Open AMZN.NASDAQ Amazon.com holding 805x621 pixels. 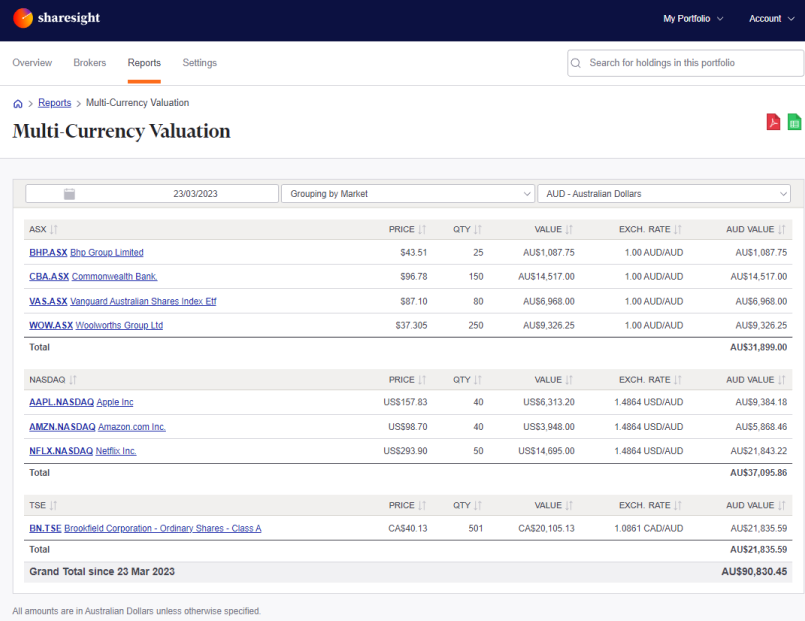pyautogui.click(x=98, y=427)
